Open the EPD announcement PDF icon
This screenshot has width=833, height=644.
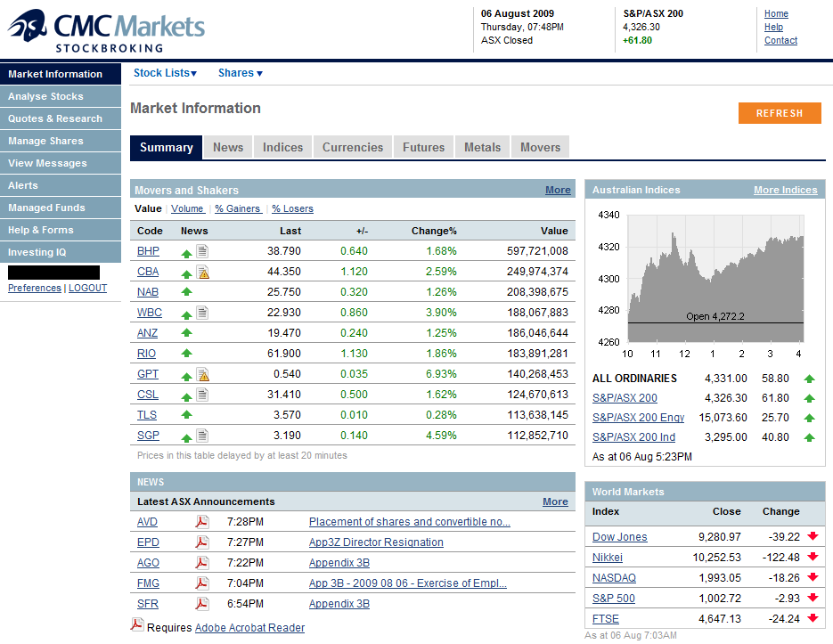pos(201,542)
